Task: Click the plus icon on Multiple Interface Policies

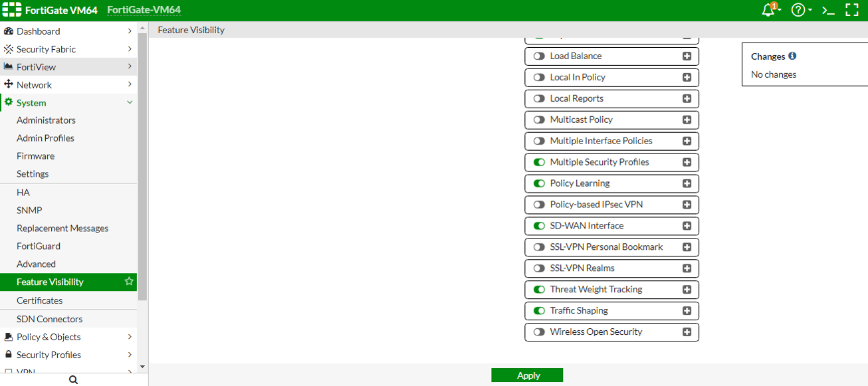Action: [687, 142]
